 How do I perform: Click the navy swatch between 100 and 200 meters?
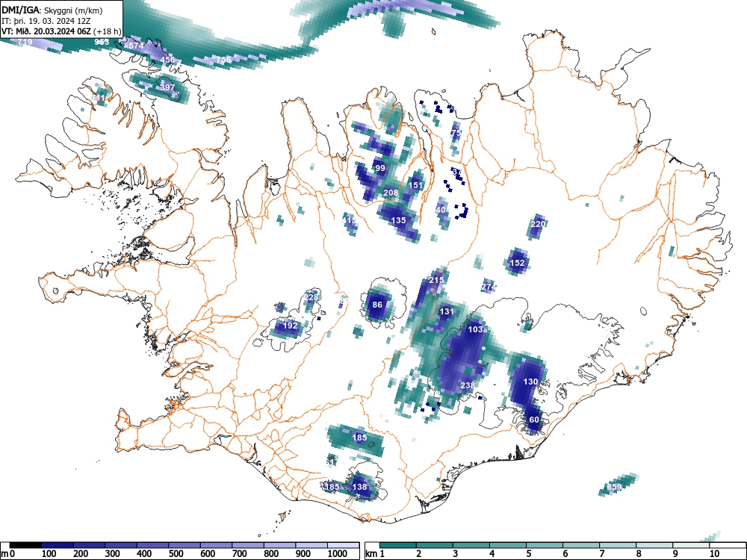(x=58, y=545)
